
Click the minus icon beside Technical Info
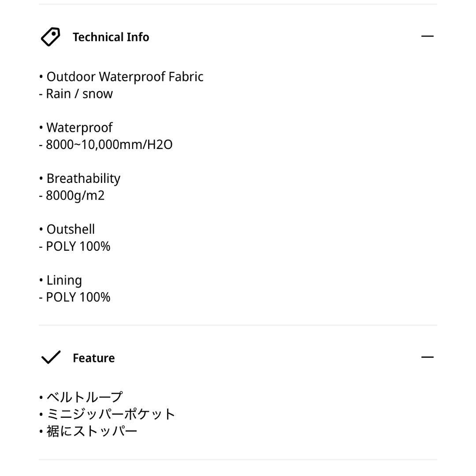pyautogui.click(x=428, y=36)
